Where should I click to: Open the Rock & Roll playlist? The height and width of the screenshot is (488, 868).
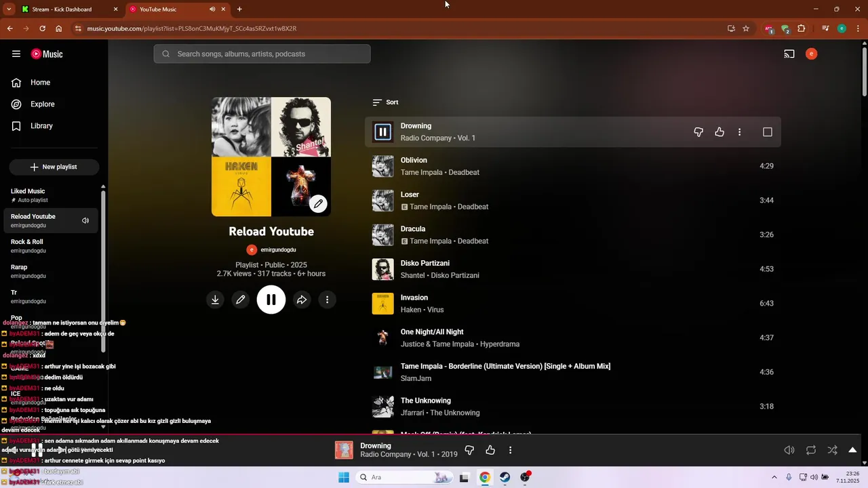51,246
